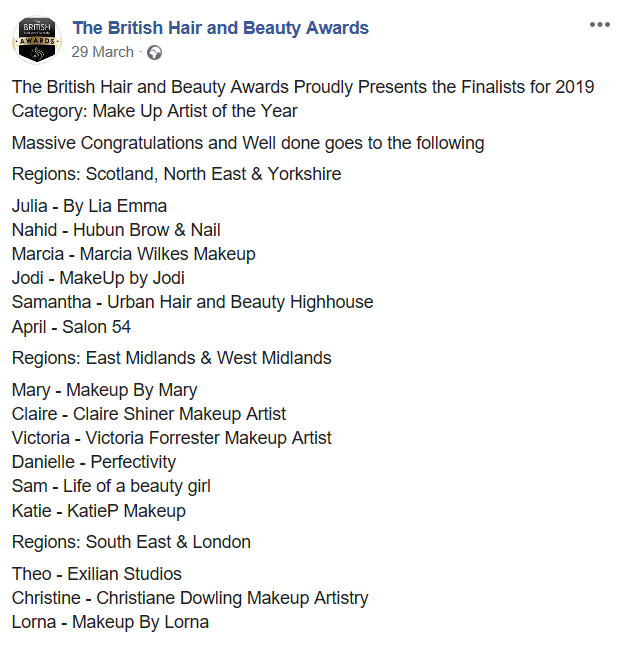The image size is (618, 647).
Task: Click the Christiane Dowling Makeup Artistry entry
Action: tap(190, 598)
